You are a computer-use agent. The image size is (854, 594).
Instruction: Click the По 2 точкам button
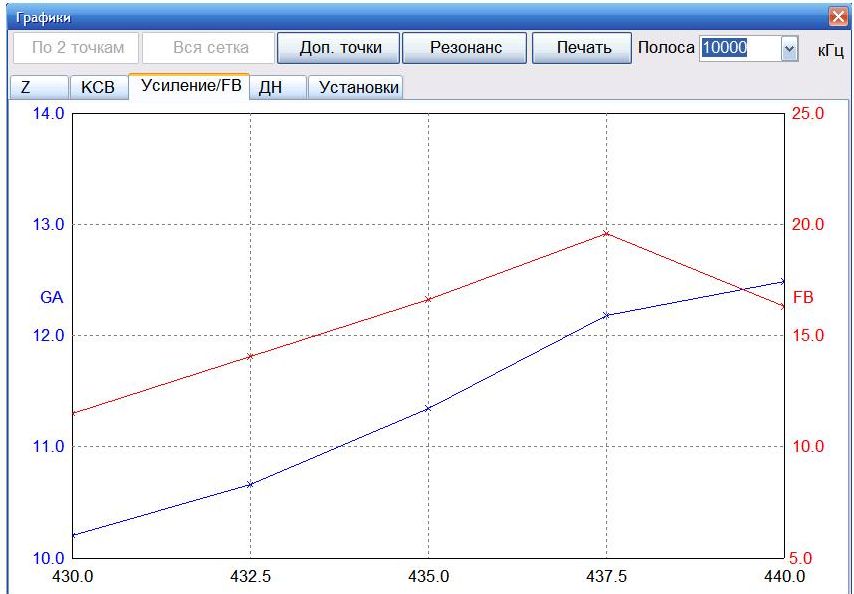[77, 48]
